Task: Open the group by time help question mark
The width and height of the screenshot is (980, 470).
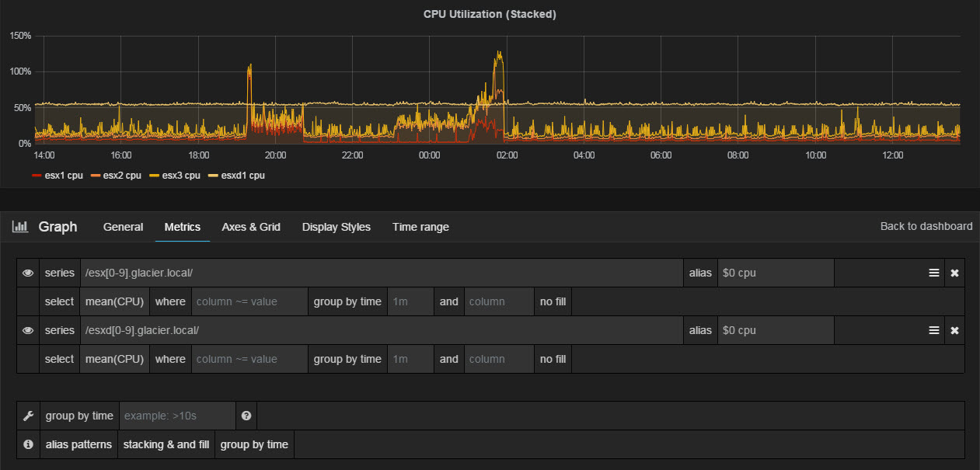Action: (x=246, y=416)
